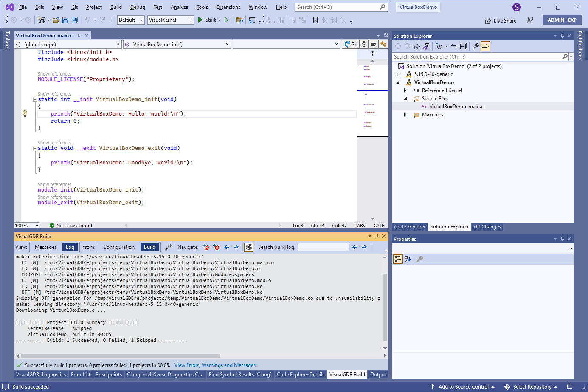Click the color palette icon in build toolbar
Screen dimensions: 588x392
[x=249, y=247]
